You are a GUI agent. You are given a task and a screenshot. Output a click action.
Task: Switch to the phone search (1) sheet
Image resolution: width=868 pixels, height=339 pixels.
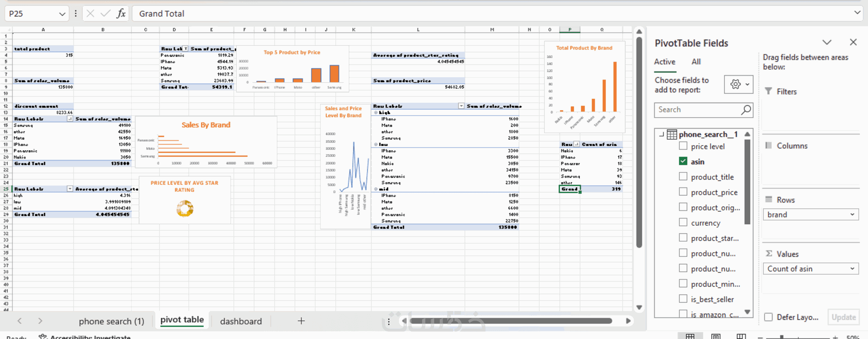click(x=111, y=321)
